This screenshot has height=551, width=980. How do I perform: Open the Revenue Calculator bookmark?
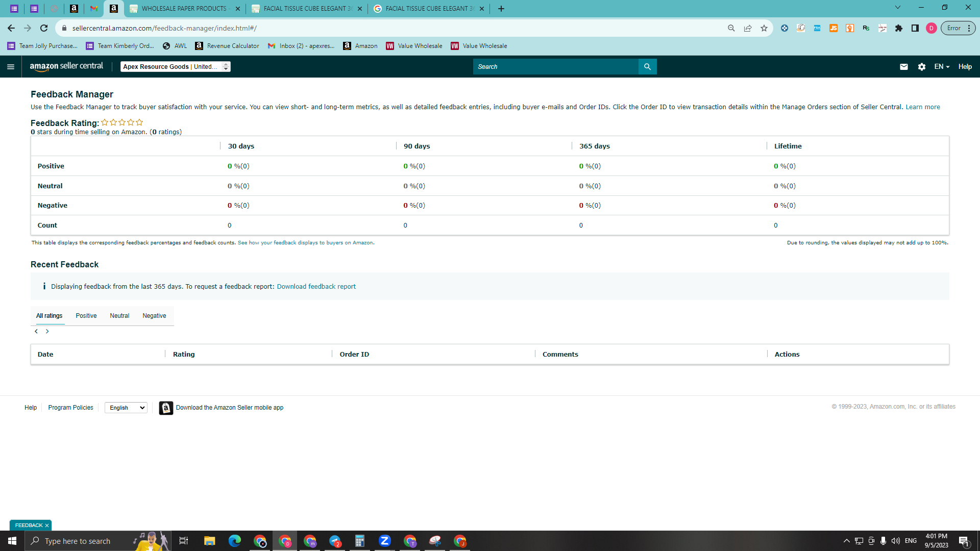[x=227, y=46]
